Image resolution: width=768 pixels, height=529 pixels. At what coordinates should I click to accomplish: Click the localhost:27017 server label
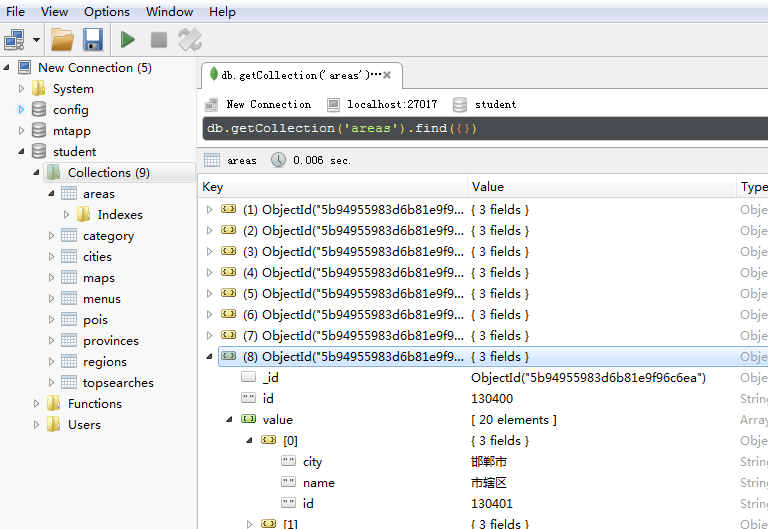coord(392,104)
